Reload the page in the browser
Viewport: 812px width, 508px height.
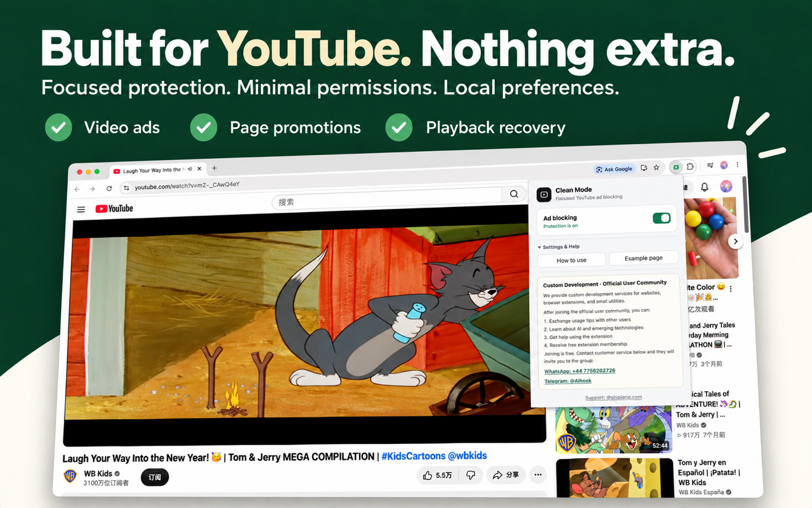(x=109, y=189)
